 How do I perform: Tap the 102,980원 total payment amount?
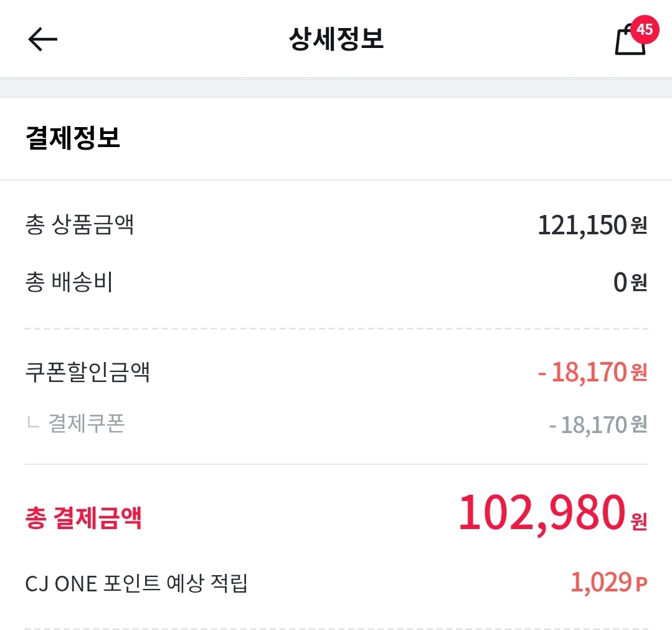click(x=553, y=513)
